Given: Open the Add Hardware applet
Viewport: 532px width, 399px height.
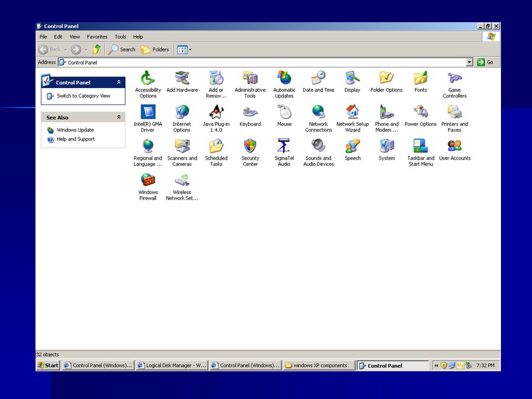Looking at the screenshot, I should click(182, 82).
